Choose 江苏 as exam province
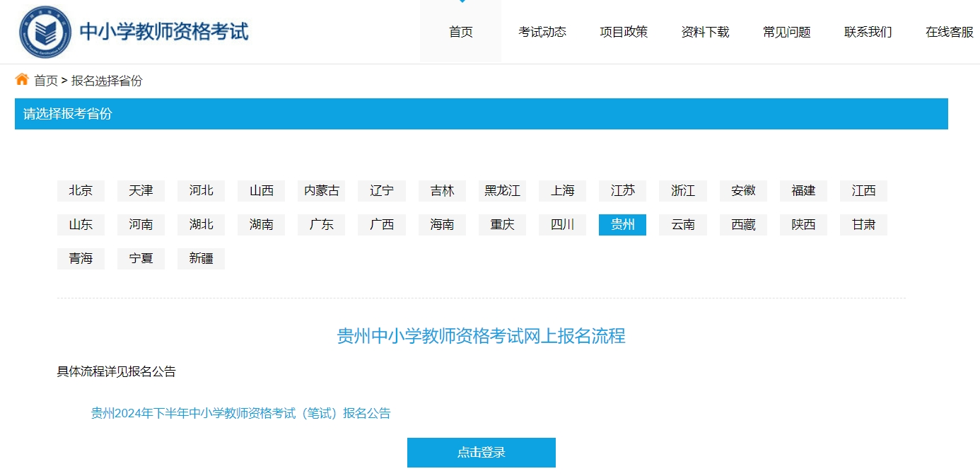This screenshot has height=476, width=980. tap(622, 191)
